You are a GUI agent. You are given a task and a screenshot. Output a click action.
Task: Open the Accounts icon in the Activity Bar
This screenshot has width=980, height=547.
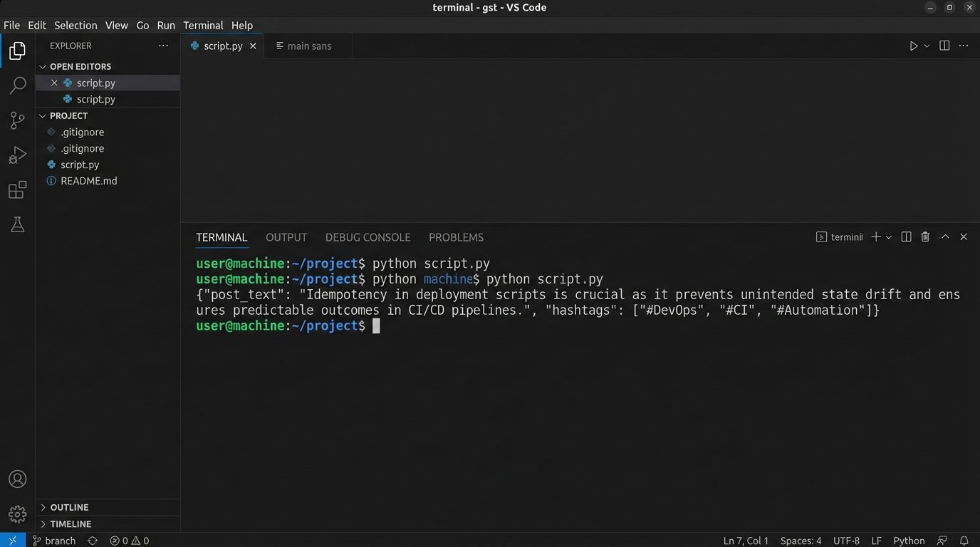pos(17,479)
